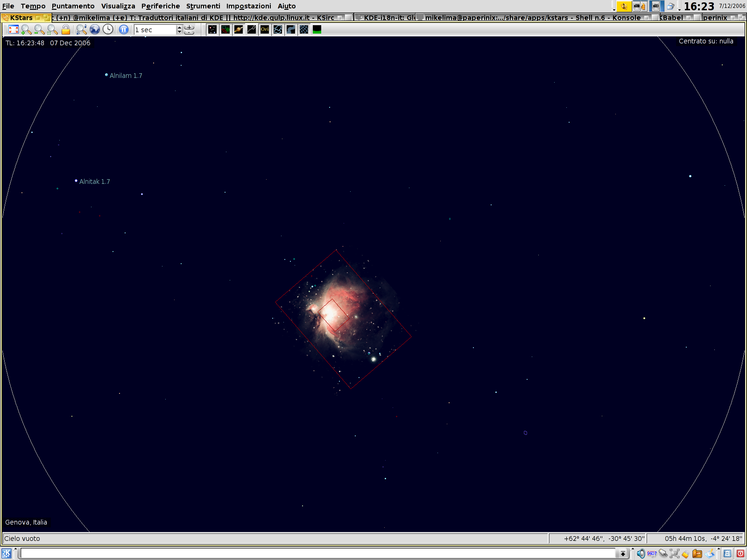Increase the time step spinner
Viewport: 747px width, 560px height.
(x=179, y=27)
